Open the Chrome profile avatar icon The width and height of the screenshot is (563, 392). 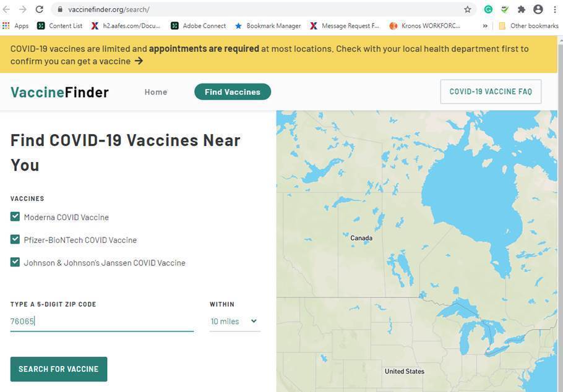[x=538, y=9]
